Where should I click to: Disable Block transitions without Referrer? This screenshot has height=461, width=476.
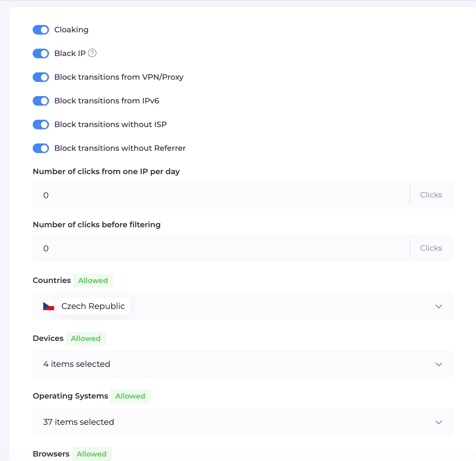coord(41,148)
